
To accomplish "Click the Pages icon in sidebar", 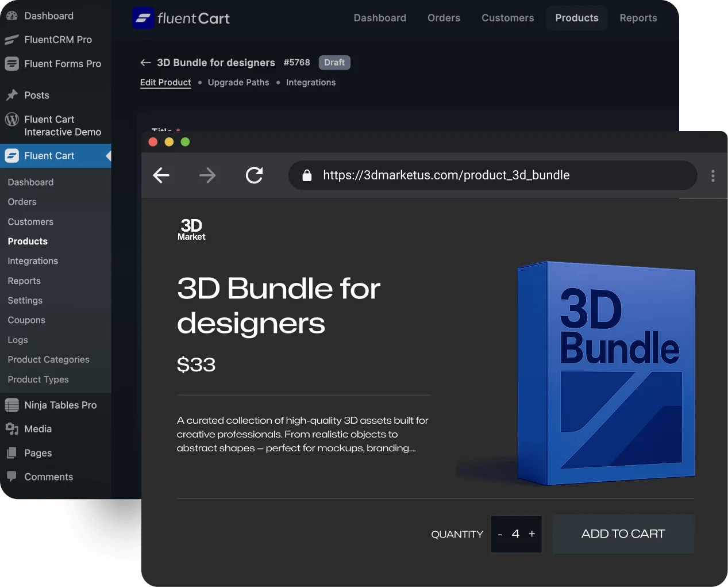I will 11,453.
